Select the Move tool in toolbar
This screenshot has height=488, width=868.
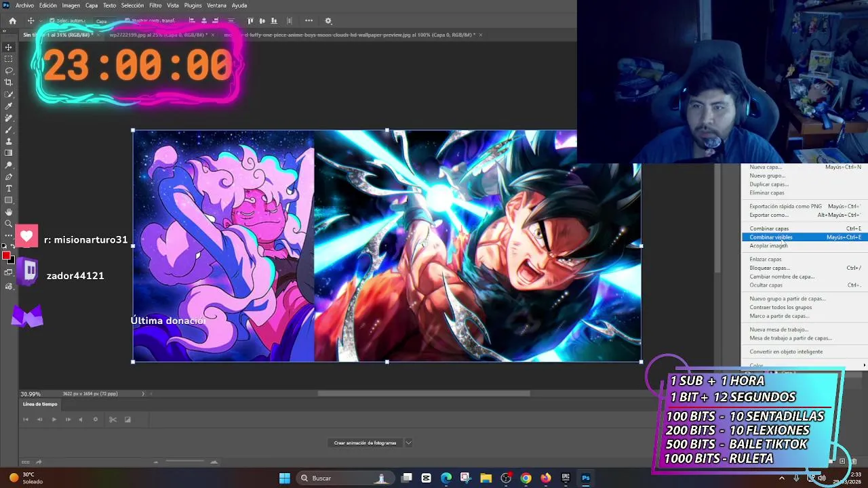tap(9, 47)
